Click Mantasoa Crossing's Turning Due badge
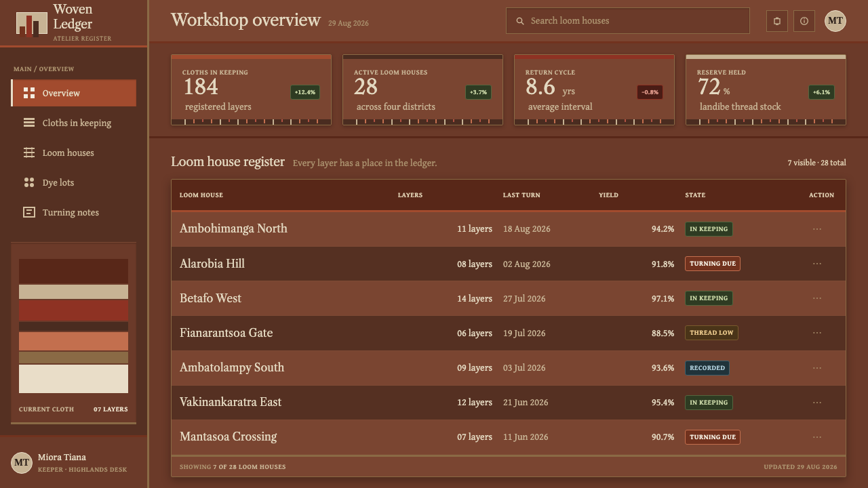This screenshot has height=488, width=868. (713, 437)
